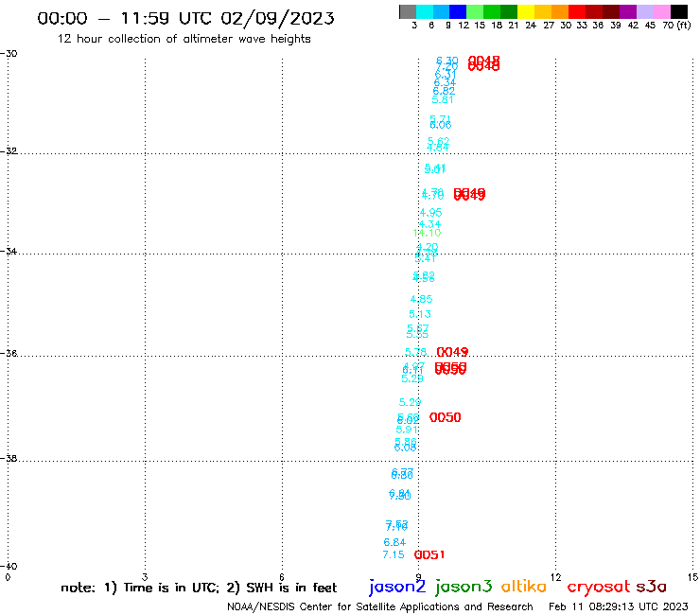Click the 'jason3' satellite legend label
Viewport: 700px width, 615px height.
coord(464,587)
